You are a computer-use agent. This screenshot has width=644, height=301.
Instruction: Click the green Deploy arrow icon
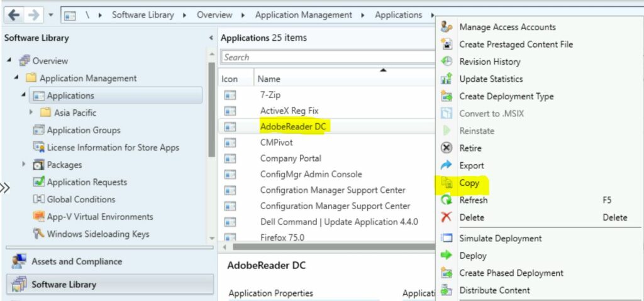tap(447, 255)
